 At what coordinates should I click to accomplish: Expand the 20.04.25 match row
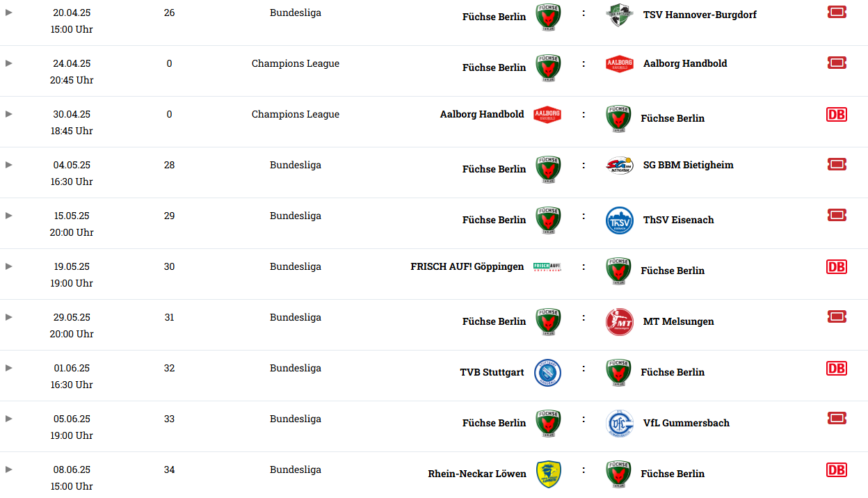point(9,13)
